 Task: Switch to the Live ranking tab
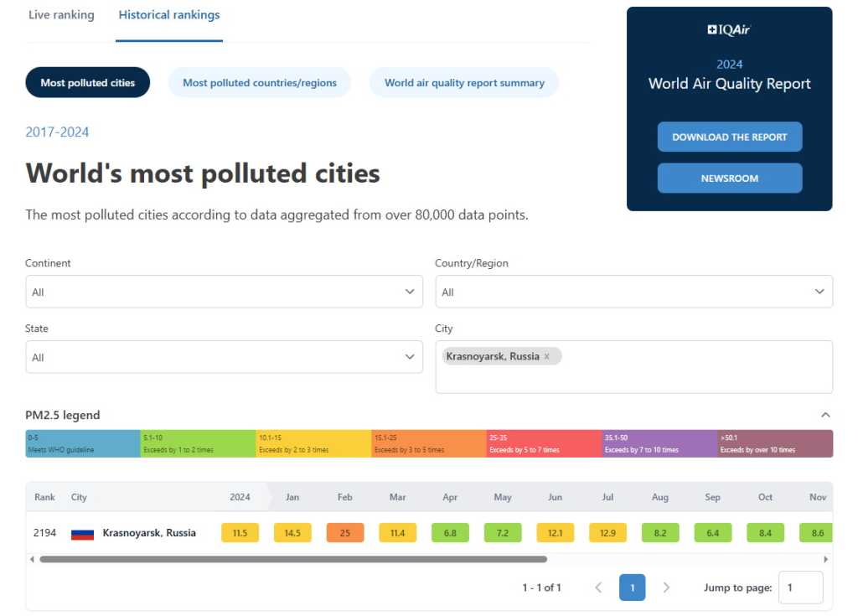tap(61, 15)
